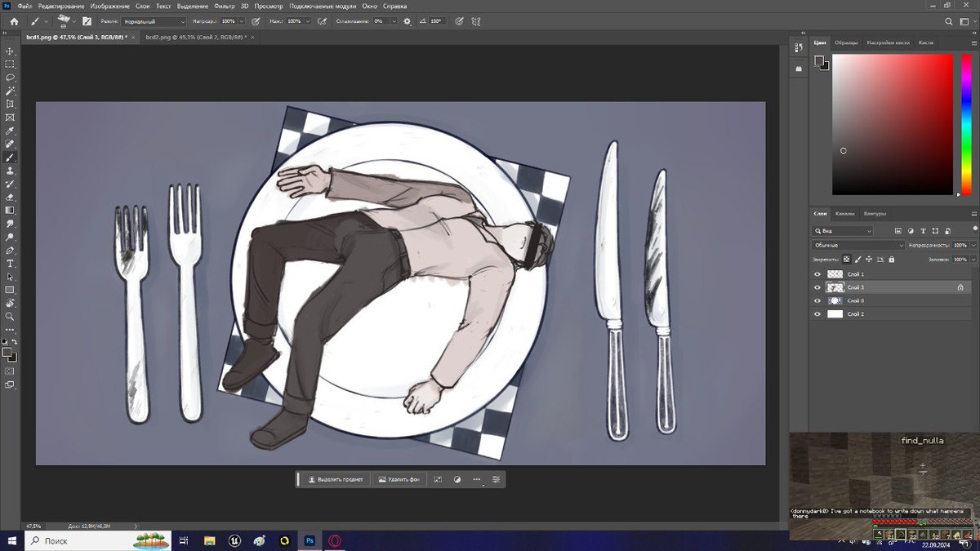
Task: Hide layer Слой 2 with eye icon
Action: (817, 313)
